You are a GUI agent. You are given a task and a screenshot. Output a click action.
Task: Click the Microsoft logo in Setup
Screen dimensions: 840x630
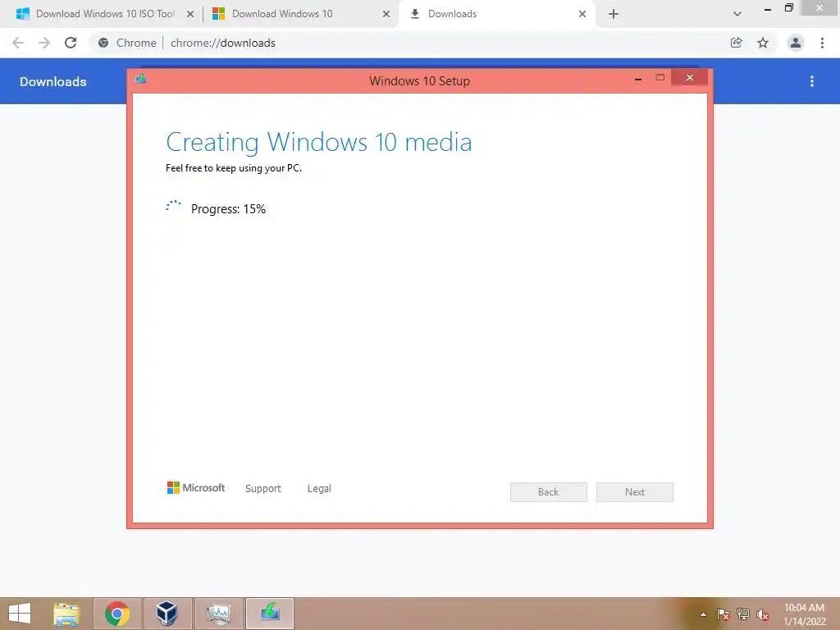[x=196, y=488]
